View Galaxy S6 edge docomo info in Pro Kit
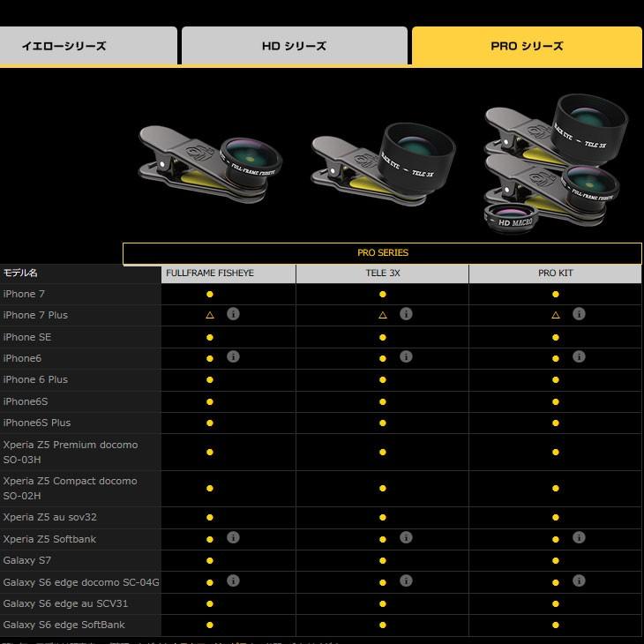Viewport: 644px width, 644px height. pos(579,581)
